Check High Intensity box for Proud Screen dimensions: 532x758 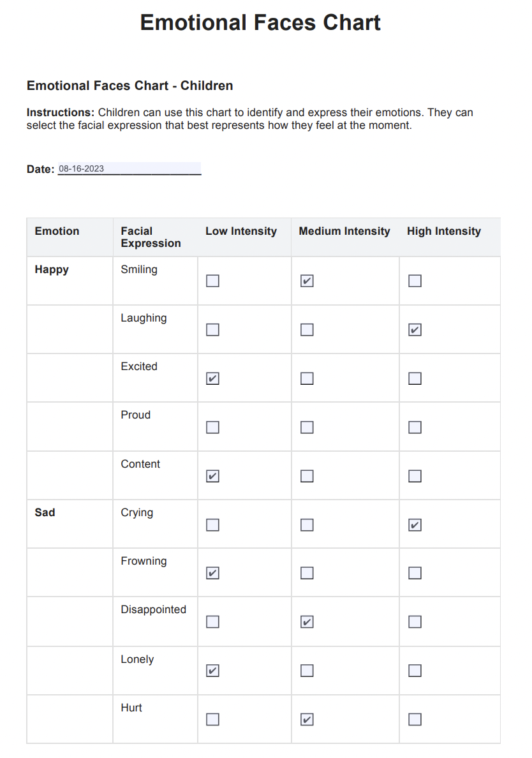point(415,427)
